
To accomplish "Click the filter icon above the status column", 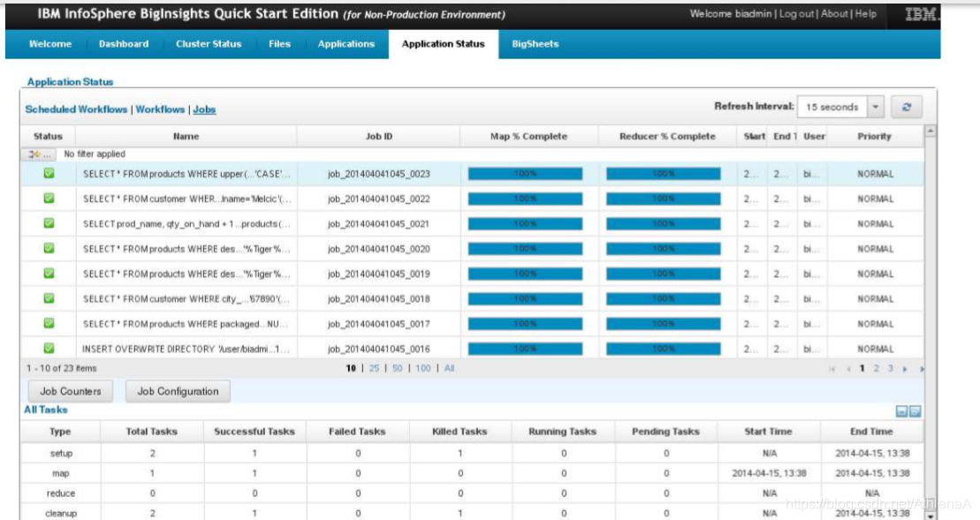I will pyautogui.click(x=39, y=154).
